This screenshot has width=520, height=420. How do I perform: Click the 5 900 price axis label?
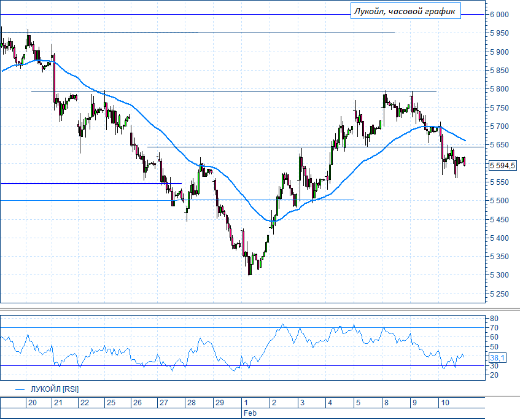pyautogui.click(x=500, y=52)
